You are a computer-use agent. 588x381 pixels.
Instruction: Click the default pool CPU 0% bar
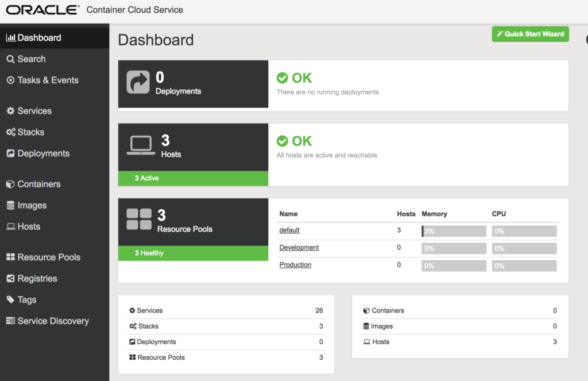coord(524,231)
